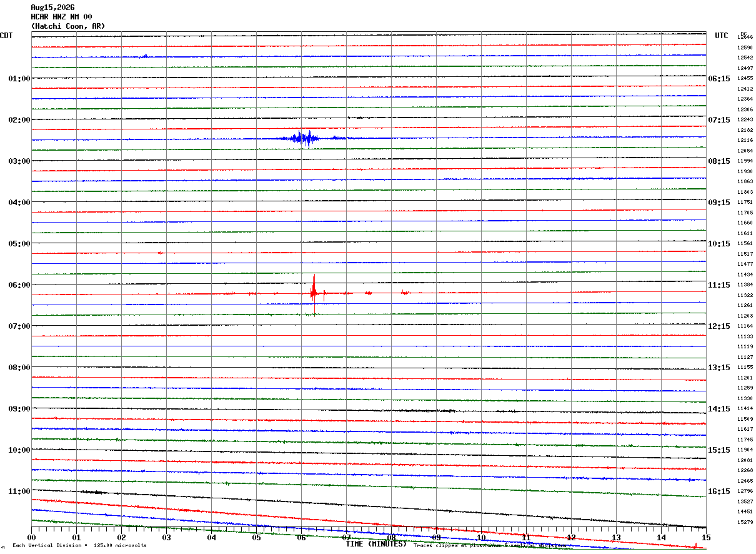Click the (Hatchi Coon, AR) location label
Image resolution: width=756 pixels, height=554 pixels.
point(68,26)
